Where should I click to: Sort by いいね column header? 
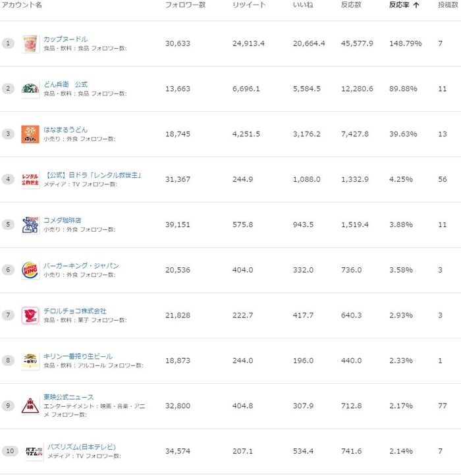pyautogui.click(x=303, y=5)
